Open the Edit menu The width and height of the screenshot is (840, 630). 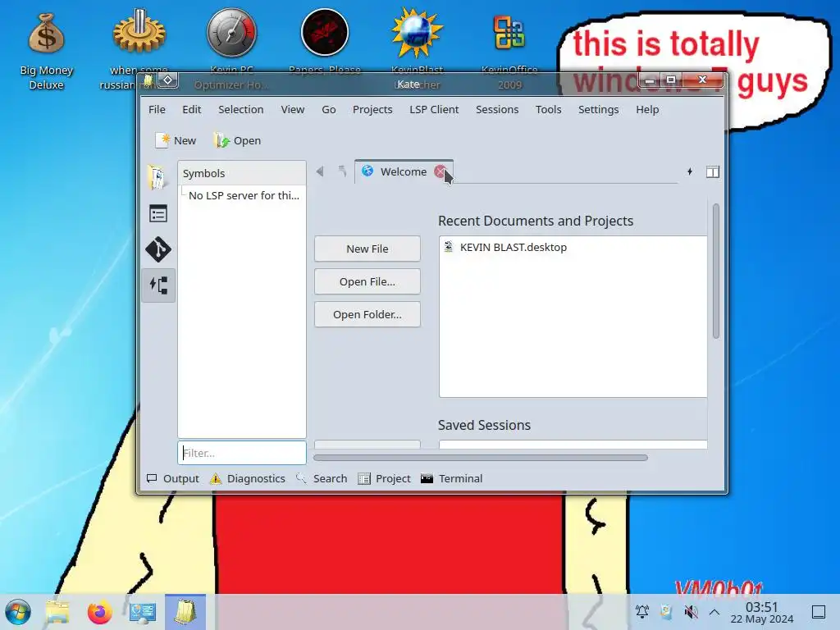click(x=192, y=109)
